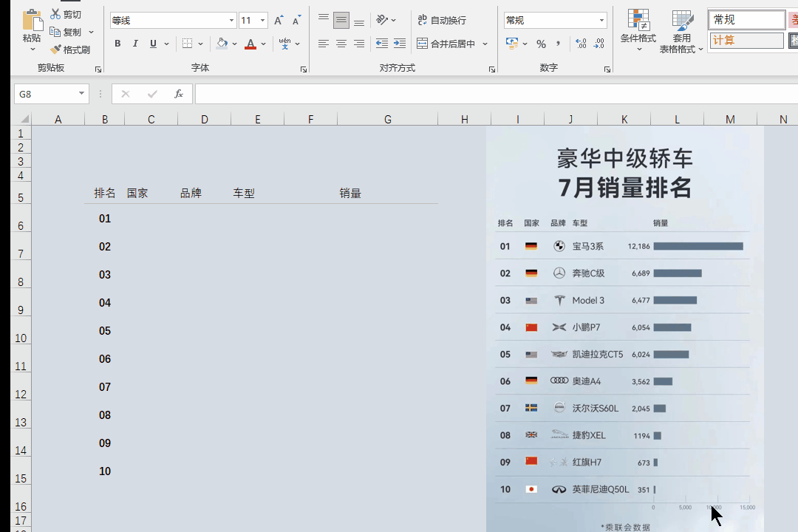Select the 常规 cell style
Image resolution: width=798 pixels, height=532 pixels.
[746, 20]
